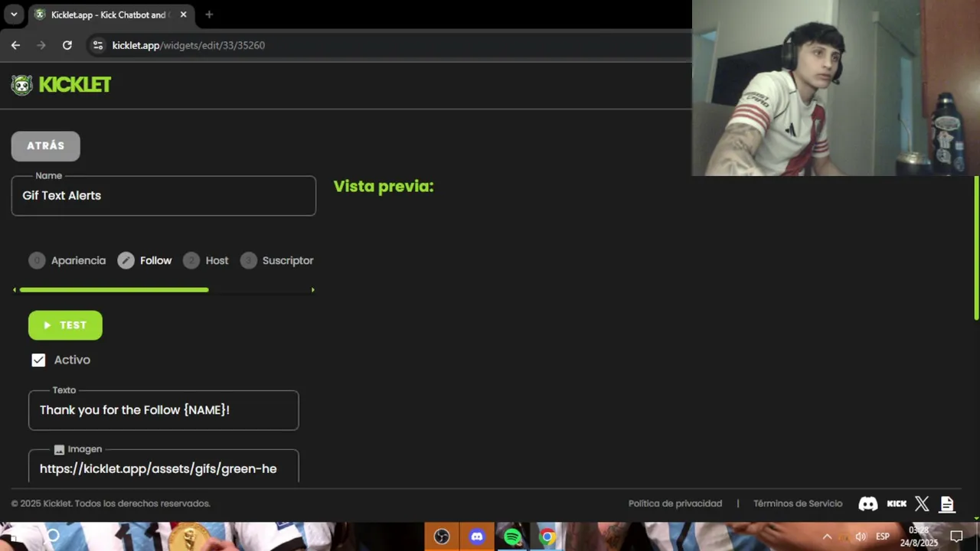The height and width of the screenshot is (551, 980).
Task: Reload the page
Action: point(67,45)
